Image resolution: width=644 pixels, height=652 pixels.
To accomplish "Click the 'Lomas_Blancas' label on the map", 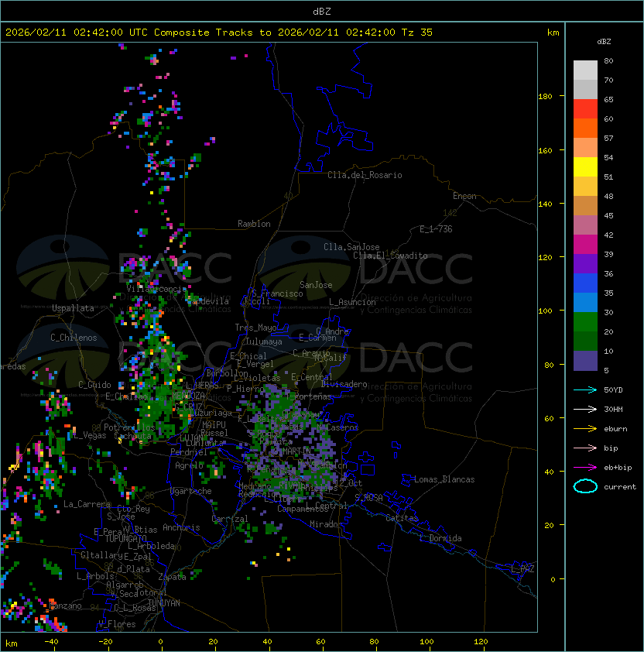I will tap(444, 479).
